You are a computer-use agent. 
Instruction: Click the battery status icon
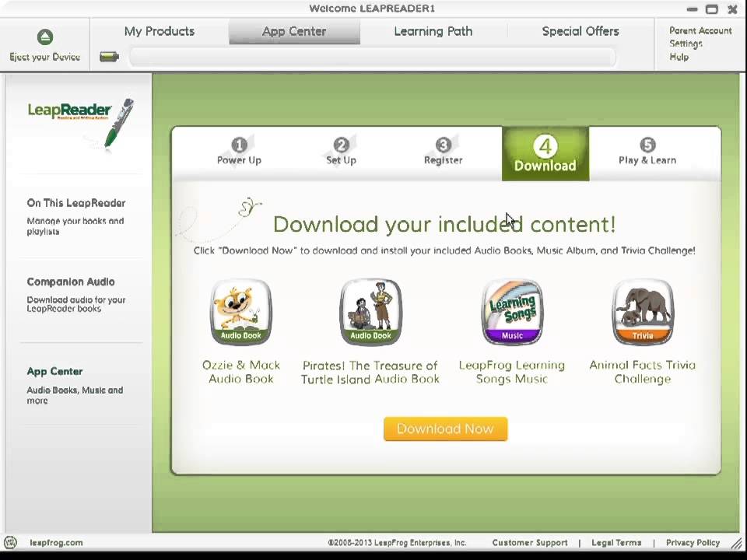[109, 57]
